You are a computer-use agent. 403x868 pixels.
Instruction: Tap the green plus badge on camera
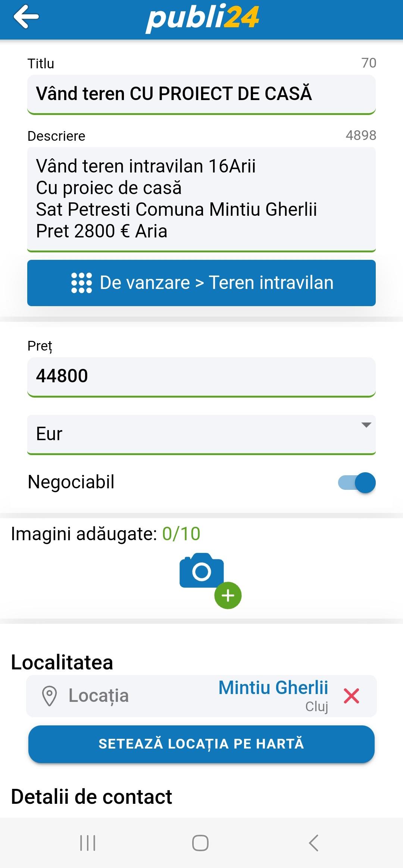228,595
